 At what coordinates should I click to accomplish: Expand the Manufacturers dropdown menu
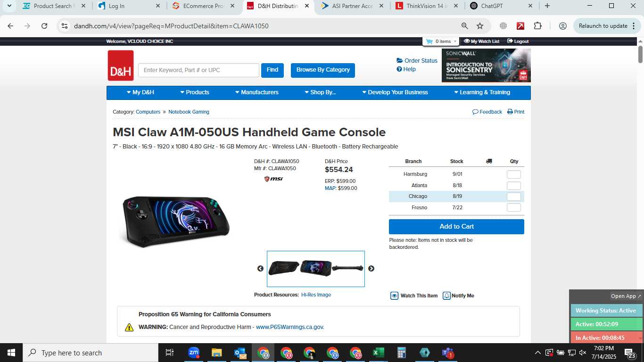pos(257,92)
